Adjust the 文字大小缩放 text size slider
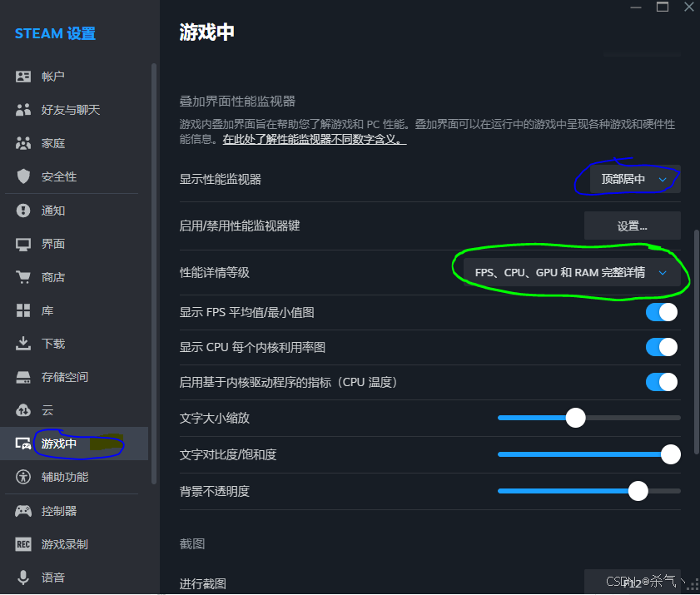Viewport: 700px width, 595px height. click(x=575, y=418)
